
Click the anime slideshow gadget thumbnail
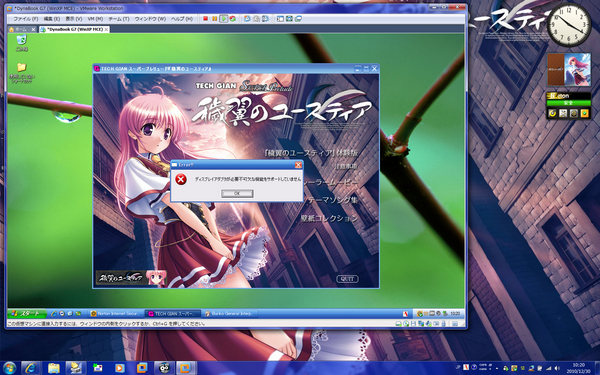(x=569, y=69)
